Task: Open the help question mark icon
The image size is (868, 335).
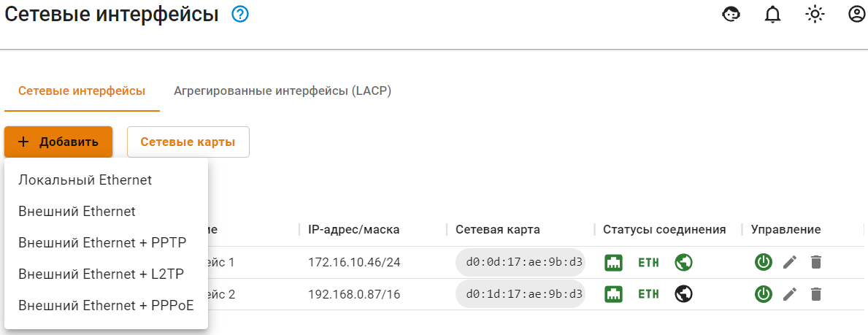Action: coord(240,14)
